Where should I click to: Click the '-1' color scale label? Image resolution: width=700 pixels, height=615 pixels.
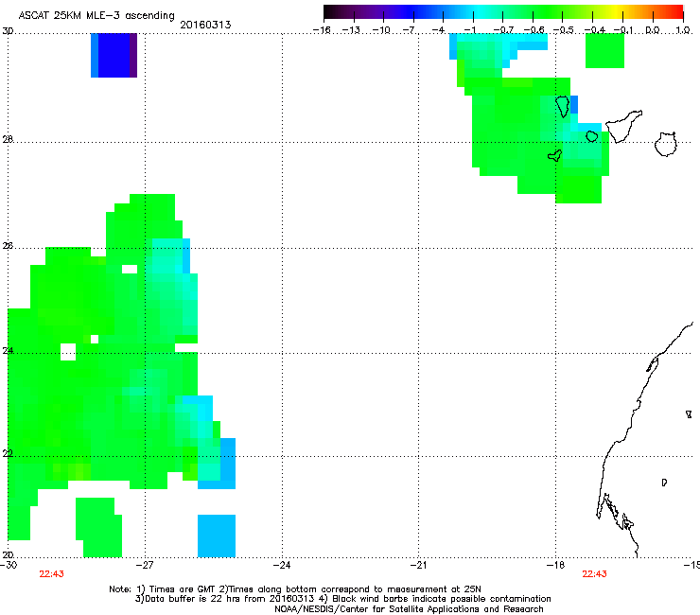pos(469,30)
